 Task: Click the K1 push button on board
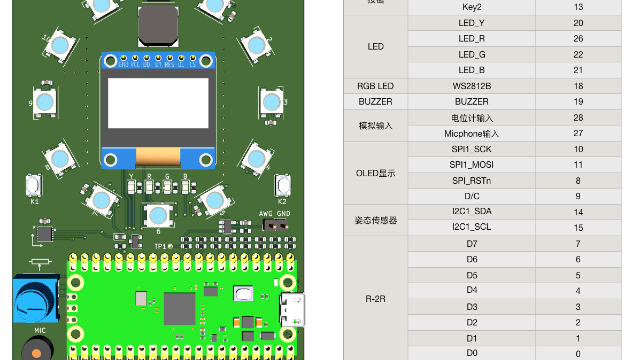tap(34, 185)
